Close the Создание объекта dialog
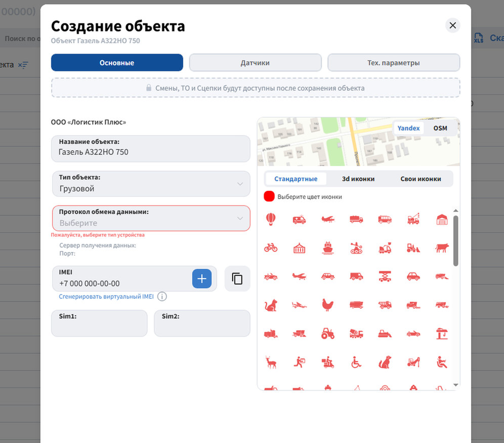Viewport: 504px width, 443px height. click(452, 25)
